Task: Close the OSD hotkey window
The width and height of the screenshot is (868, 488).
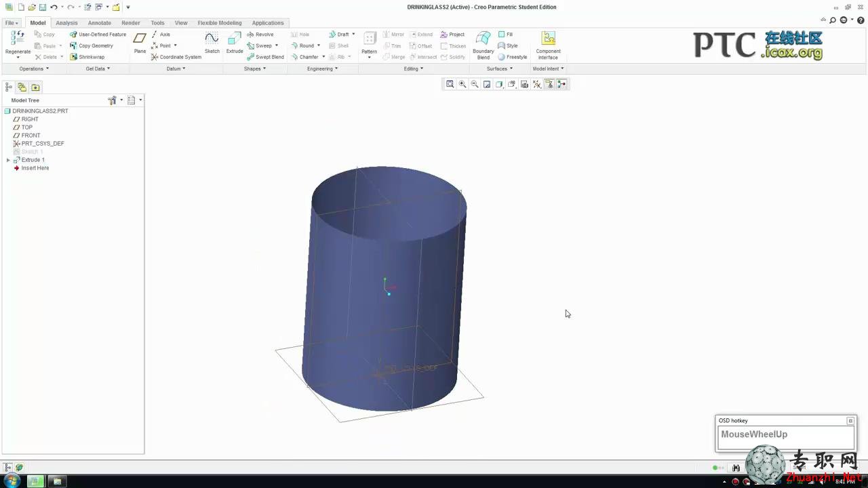Action: pyautogui.click(x=850, y=421)
